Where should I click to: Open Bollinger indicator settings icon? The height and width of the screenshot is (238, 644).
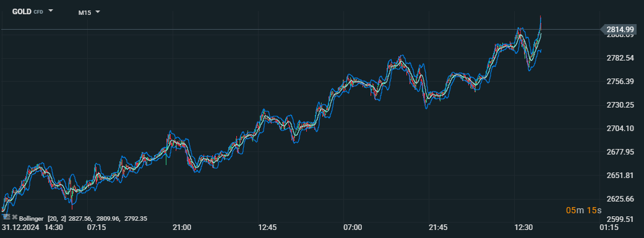click(x=7, y=217)
